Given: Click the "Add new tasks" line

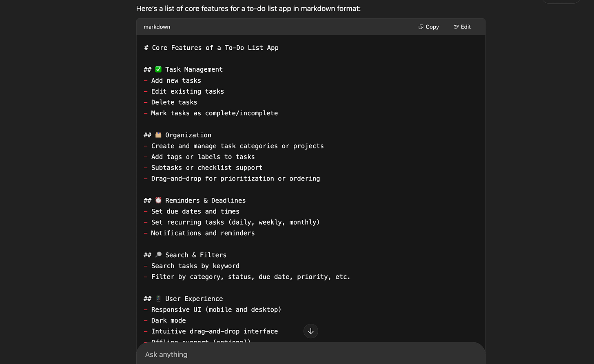Looking at the screenshot, I should (x=176, y=81).
